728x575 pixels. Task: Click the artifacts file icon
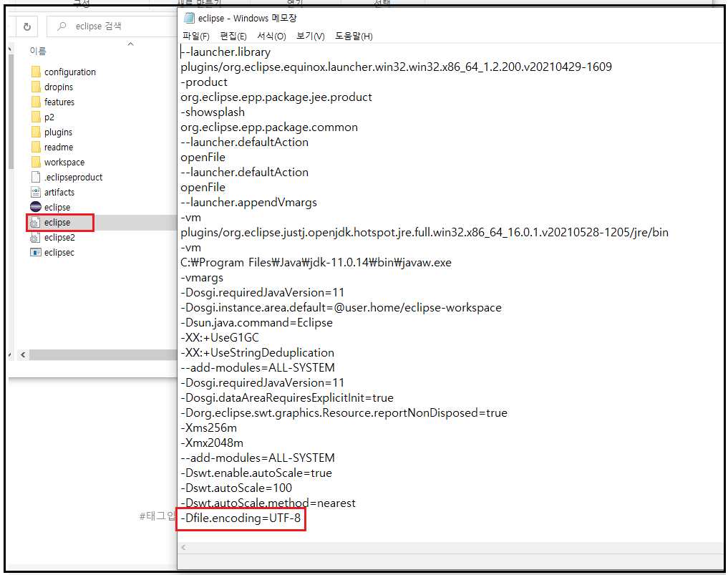[36, 192]
